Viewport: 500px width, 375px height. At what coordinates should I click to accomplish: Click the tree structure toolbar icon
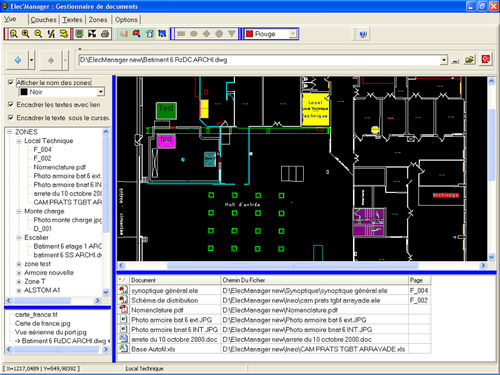tap(149, 34)
